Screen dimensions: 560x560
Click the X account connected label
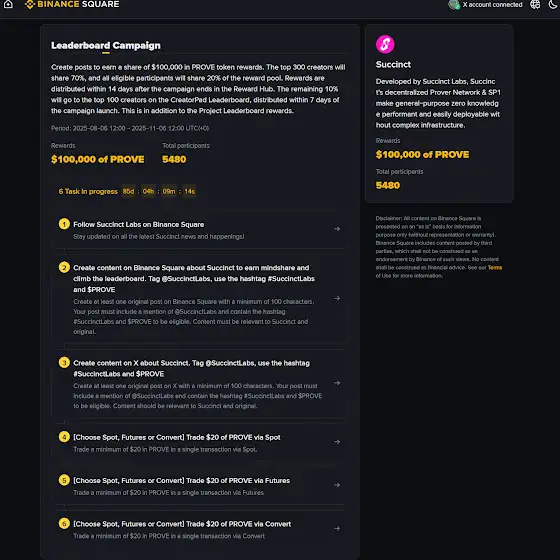click(492, 5)
